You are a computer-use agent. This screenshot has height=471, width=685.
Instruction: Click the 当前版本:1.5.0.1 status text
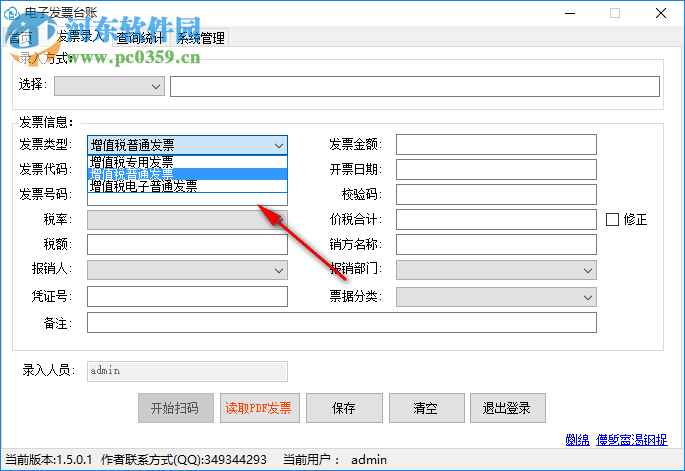point(48,460)
